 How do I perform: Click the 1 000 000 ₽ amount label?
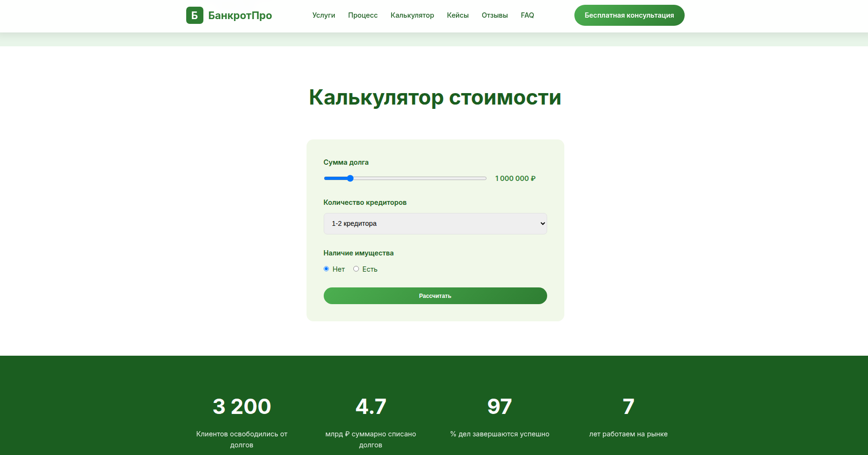click(x=515, y=178)
